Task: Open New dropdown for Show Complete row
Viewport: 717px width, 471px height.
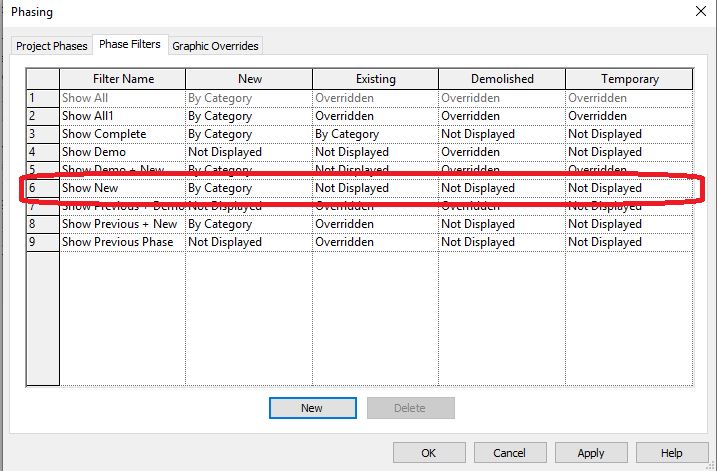Action: coord(248,134)
